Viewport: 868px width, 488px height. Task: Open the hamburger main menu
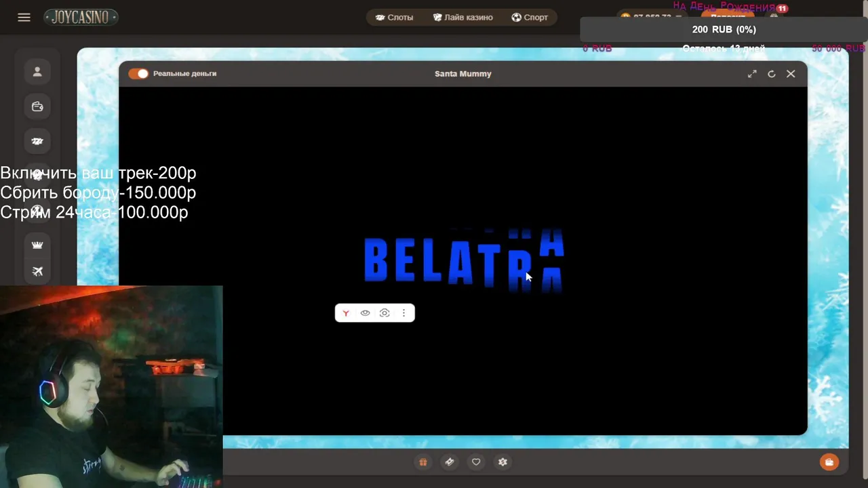(24, 18)
